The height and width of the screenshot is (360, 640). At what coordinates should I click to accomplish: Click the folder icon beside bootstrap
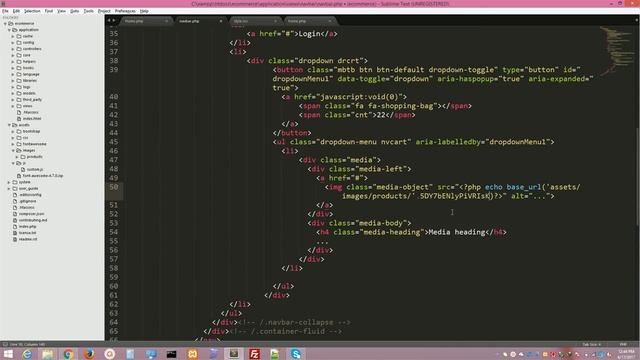(19, 131)
